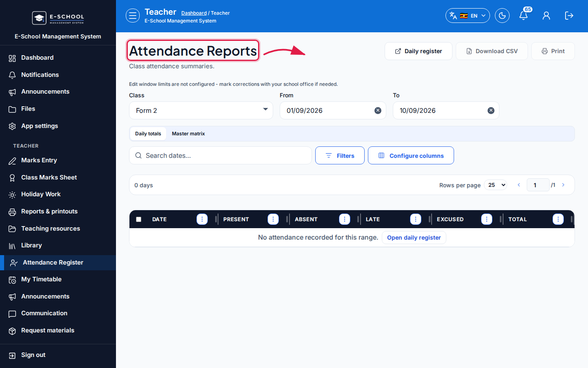Screen dimensions: 588x368
Task: Open DATE column options menu
Action: point(202,219)
